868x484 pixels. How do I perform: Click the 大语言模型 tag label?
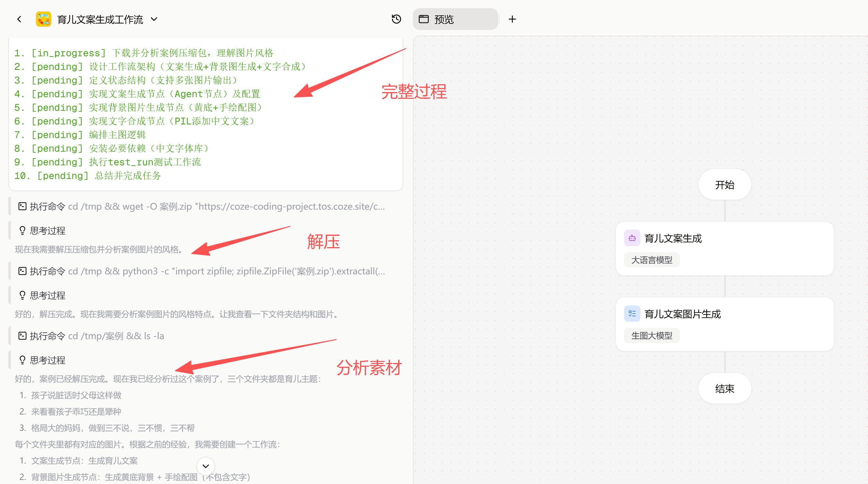(652, 260)
